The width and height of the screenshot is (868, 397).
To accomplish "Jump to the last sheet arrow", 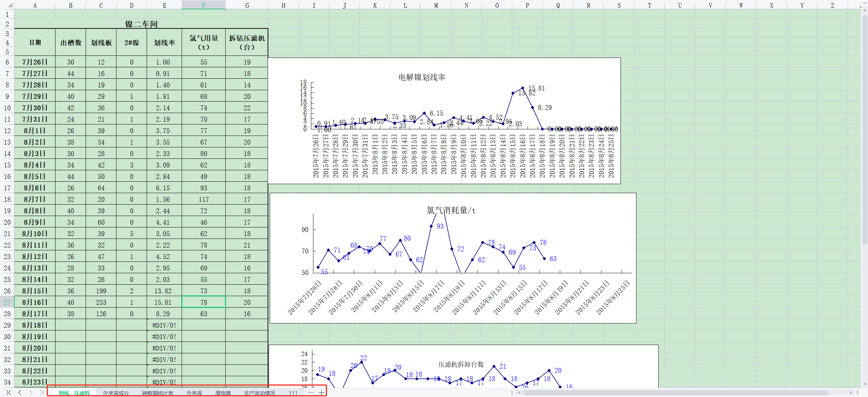I will click(42, 392).
